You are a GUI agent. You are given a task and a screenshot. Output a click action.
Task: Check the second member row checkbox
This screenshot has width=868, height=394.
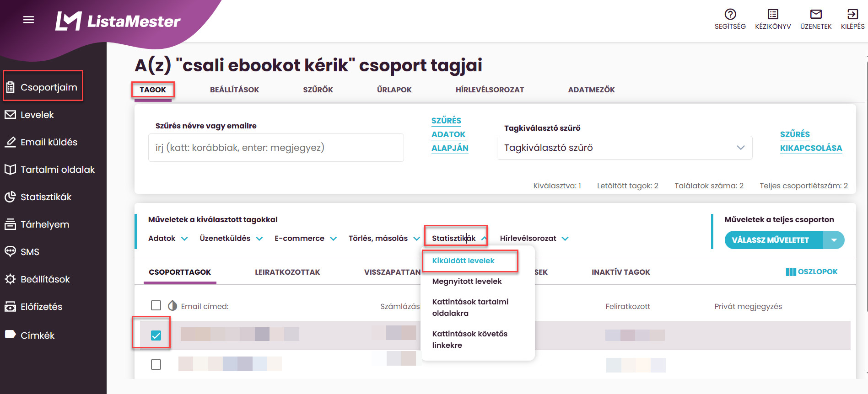pos(156,364)
